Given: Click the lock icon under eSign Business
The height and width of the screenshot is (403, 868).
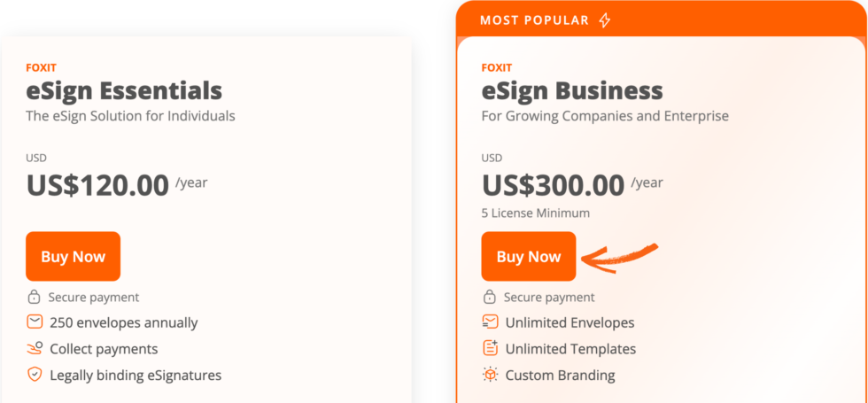Looking at the screenshot, I should [x=490, y=298].
